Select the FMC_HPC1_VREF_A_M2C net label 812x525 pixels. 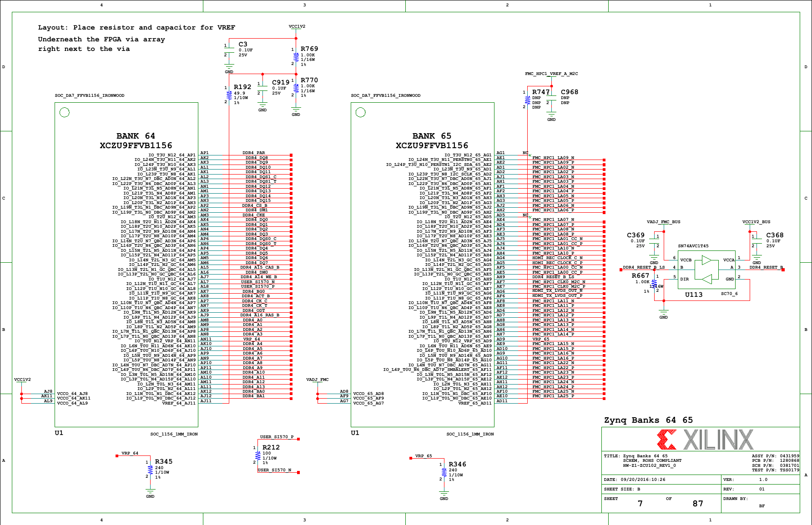tap(551, 74)
